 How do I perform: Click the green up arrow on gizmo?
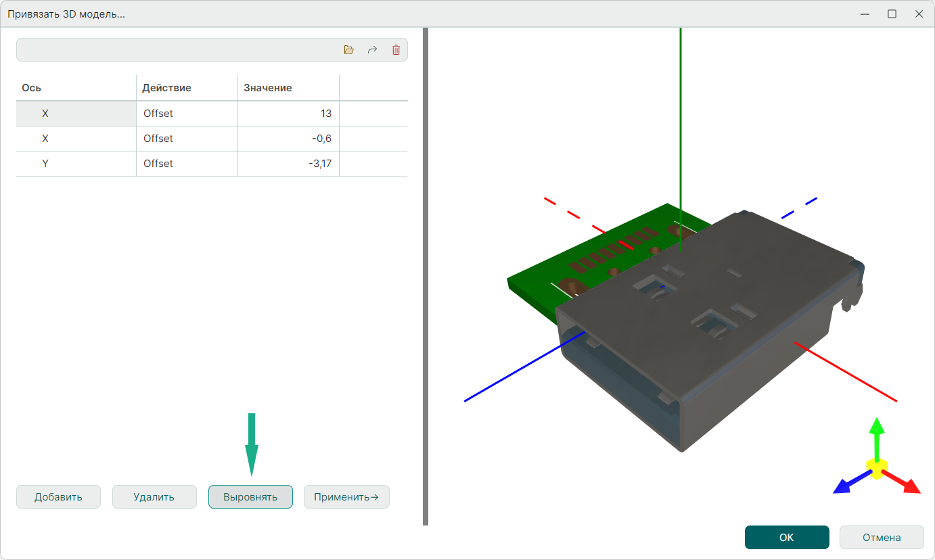(877, 433)
